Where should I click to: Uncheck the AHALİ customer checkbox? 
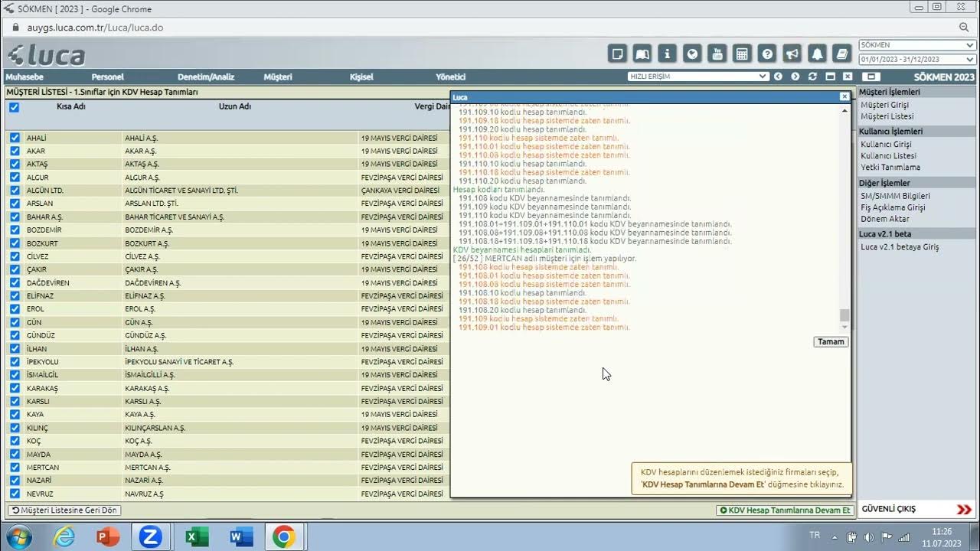click(x=15, y=138)
